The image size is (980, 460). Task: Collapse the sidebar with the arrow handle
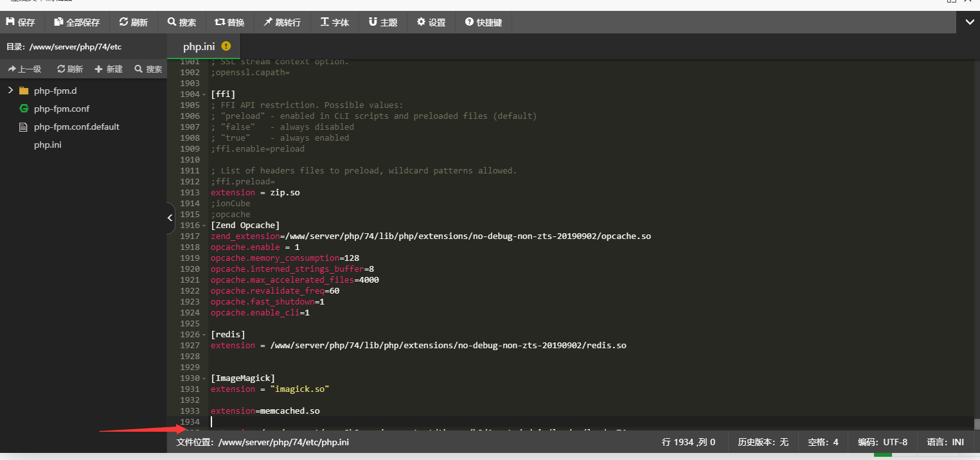(170, 218)
